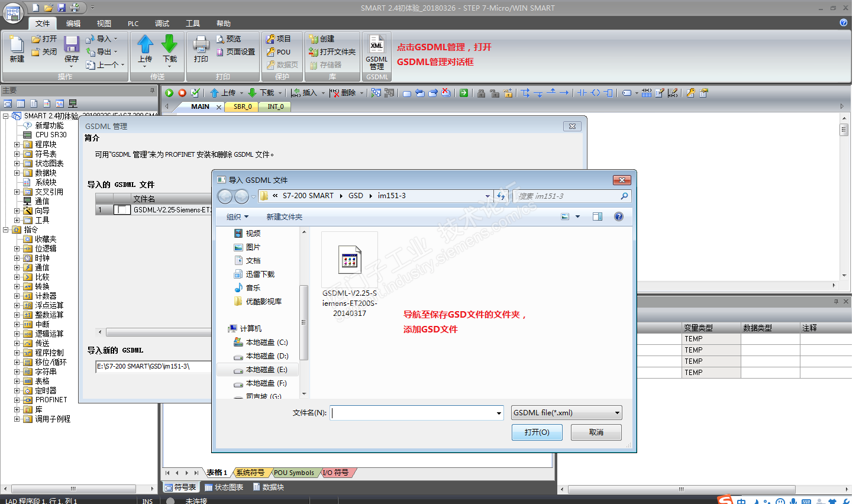Click the 导入新的 GSDML path field

[x=153, y=366]
